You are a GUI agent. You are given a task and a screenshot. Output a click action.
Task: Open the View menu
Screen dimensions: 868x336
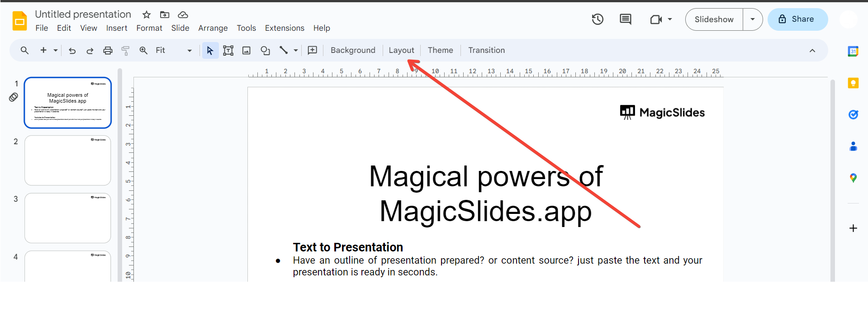[89, 28]
